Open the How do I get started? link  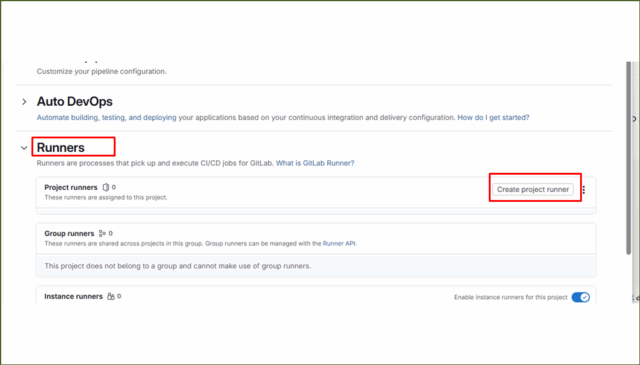click(x=493, y=118)
